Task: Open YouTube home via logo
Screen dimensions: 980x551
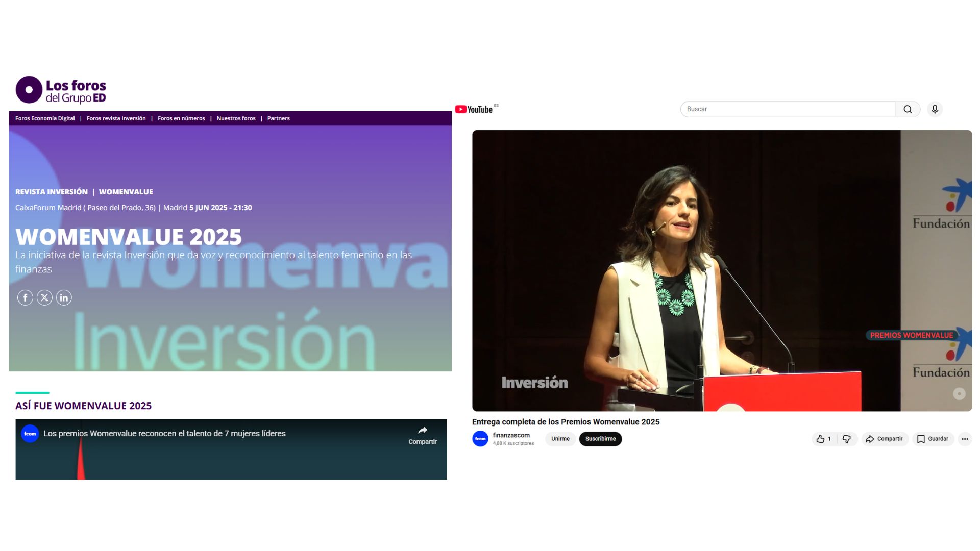Action: (474, 109)
